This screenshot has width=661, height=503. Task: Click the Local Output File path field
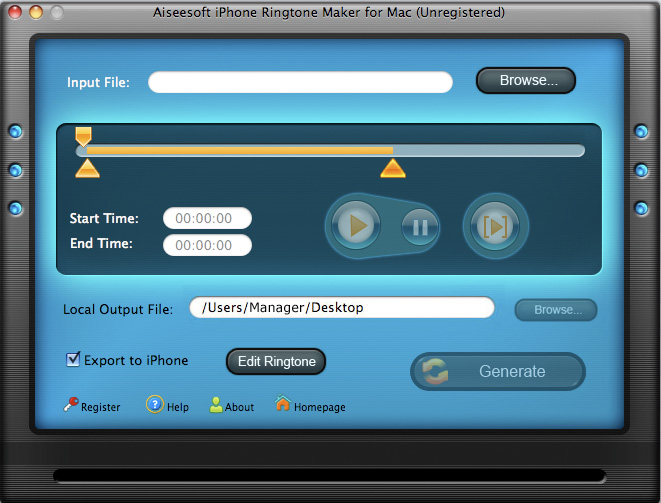341,308
